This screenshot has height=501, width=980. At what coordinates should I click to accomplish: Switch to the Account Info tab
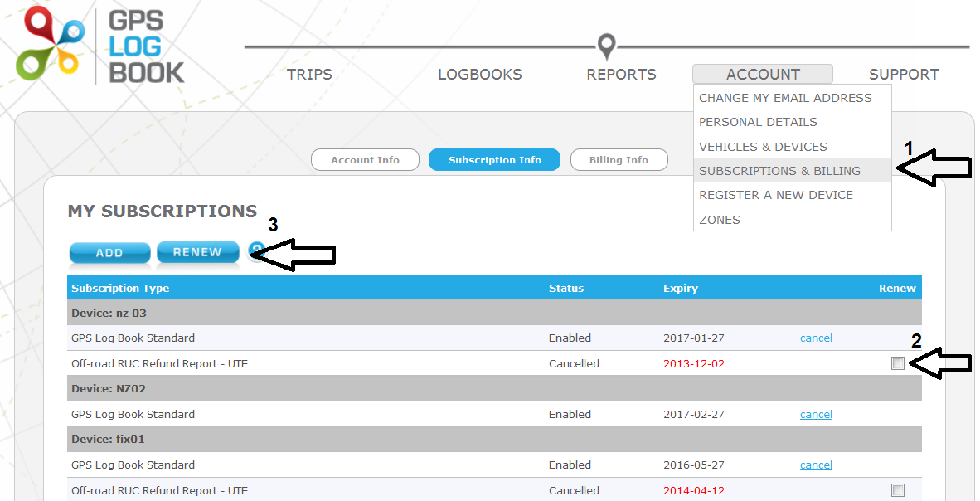(x=365, y=160)
